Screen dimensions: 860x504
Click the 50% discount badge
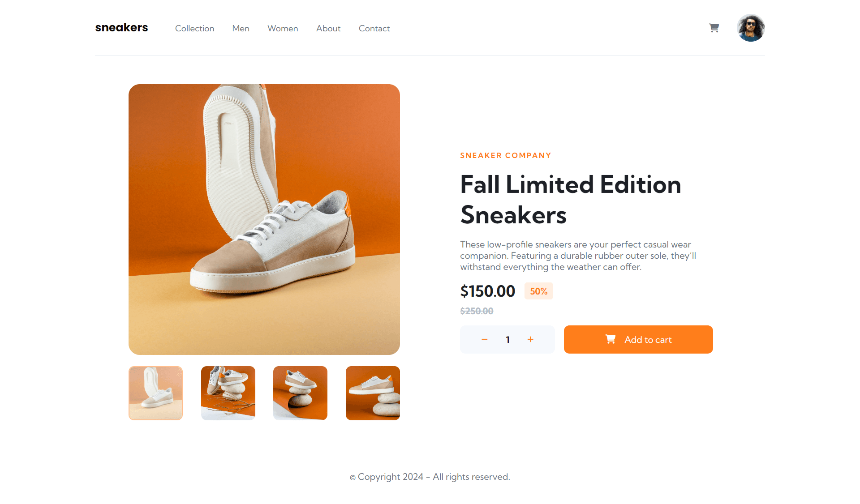539,291
